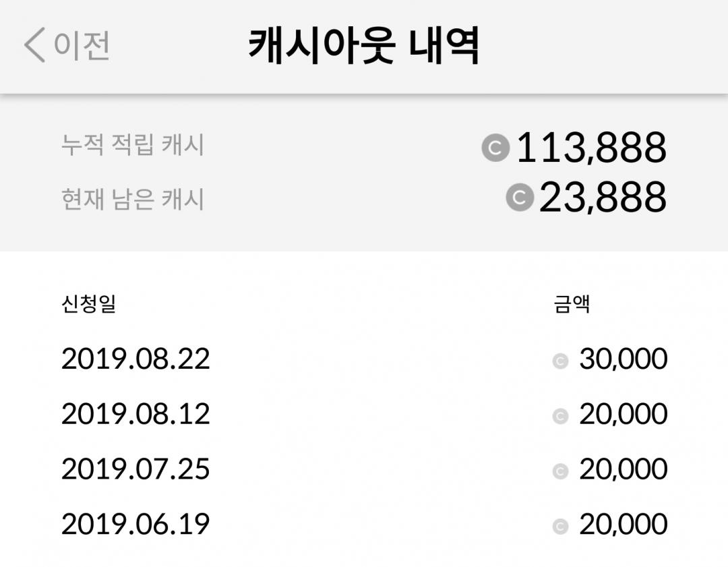Select the 캐시아웃 내역 page title
This screenshot has height=567, width=728.
click(x=364, y=46)
